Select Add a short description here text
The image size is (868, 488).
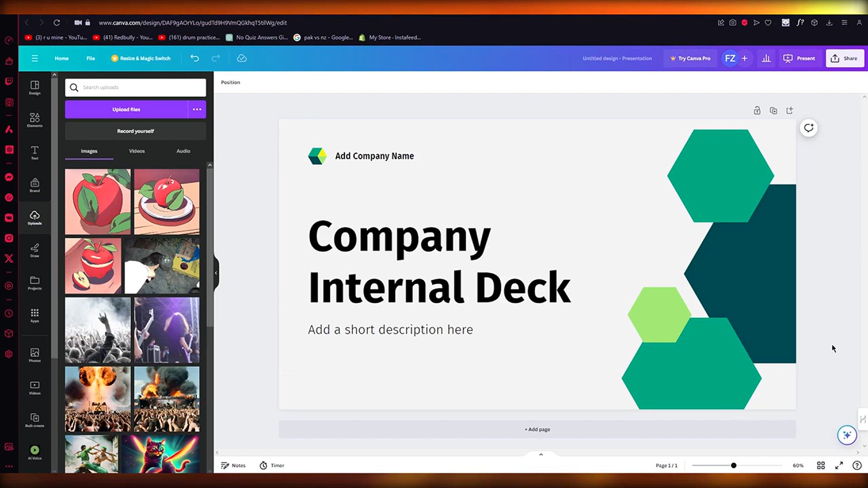pos(391,329)
